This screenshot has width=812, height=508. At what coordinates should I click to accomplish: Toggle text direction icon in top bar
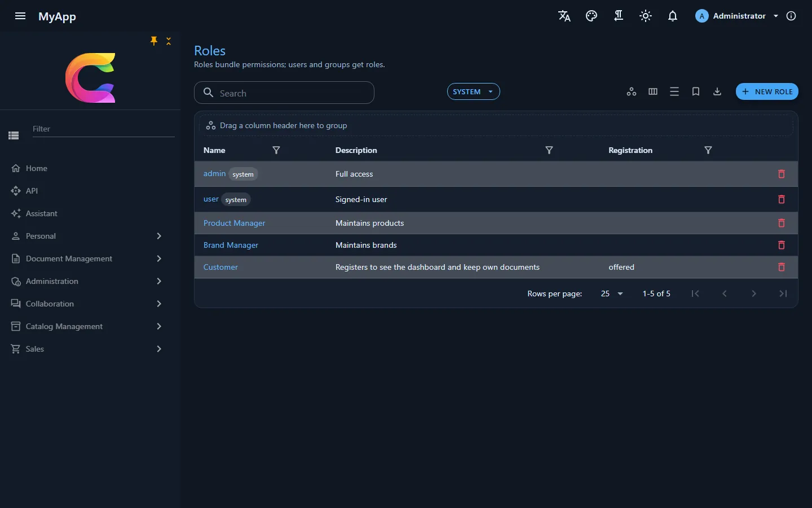(x=619, y=16)
